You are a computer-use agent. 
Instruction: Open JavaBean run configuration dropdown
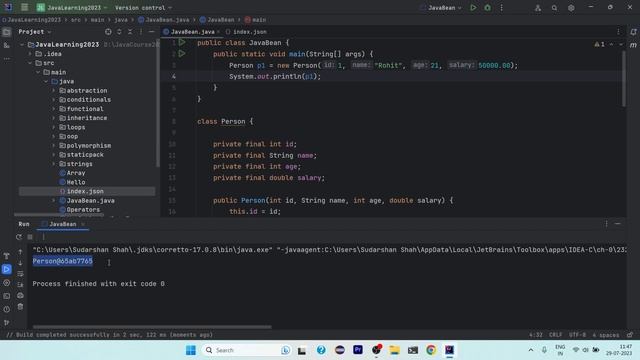pyautogui.click(x=442, y=7)
